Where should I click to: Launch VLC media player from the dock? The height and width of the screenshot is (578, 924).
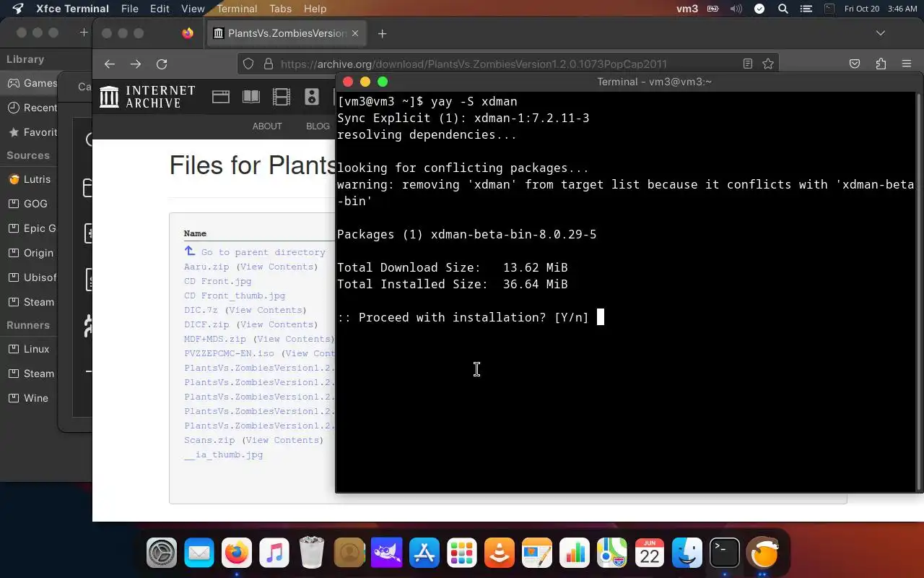(x=500, y=554)
